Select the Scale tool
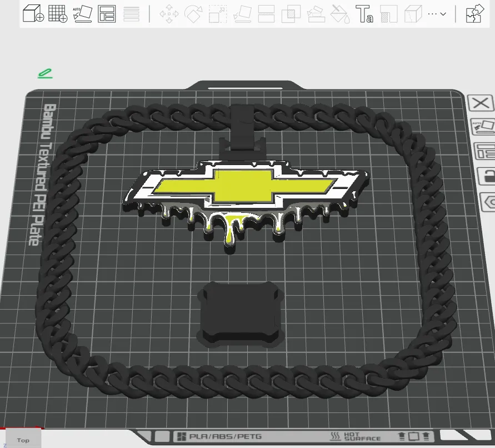This screenshot has width=495, height=448. 218,14
